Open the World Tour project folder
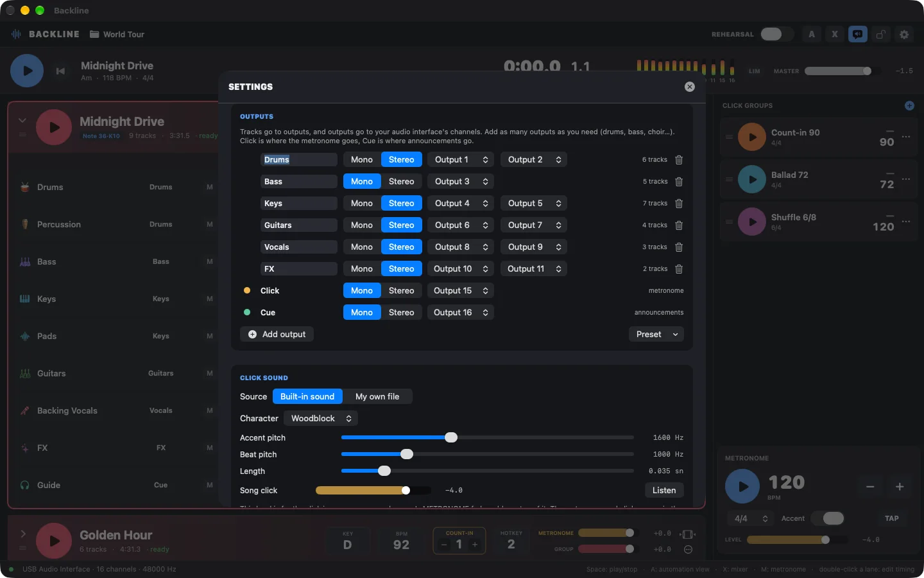924x578 pixels. click(x=117, y=35)
